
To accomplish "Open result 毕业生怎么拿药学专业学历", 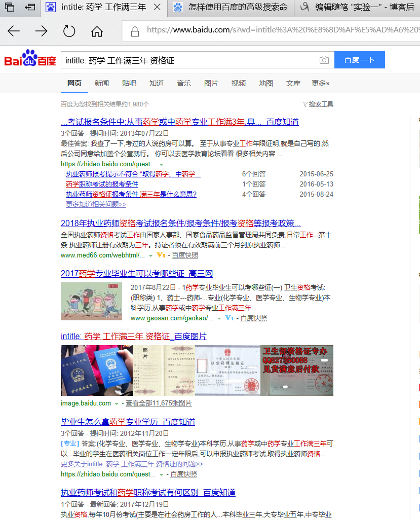I will click(128, 422).
